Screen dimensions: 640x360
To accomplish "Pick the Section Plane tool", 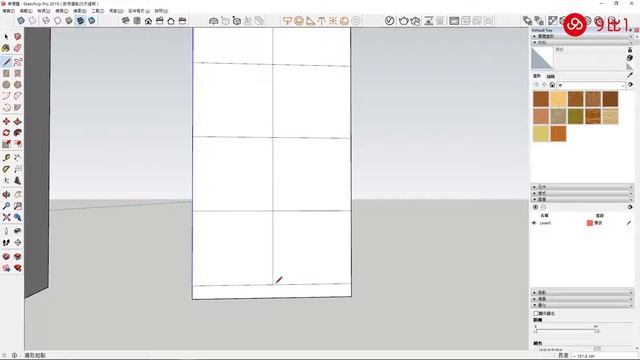I will (18, 243).
